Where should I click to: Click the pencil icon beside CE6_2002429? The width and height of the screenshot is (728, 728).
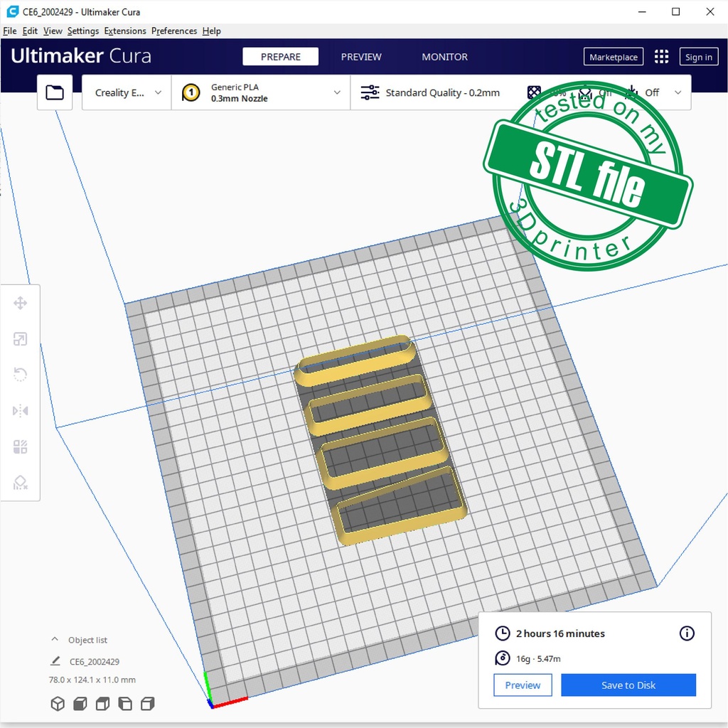pos(55,661)
